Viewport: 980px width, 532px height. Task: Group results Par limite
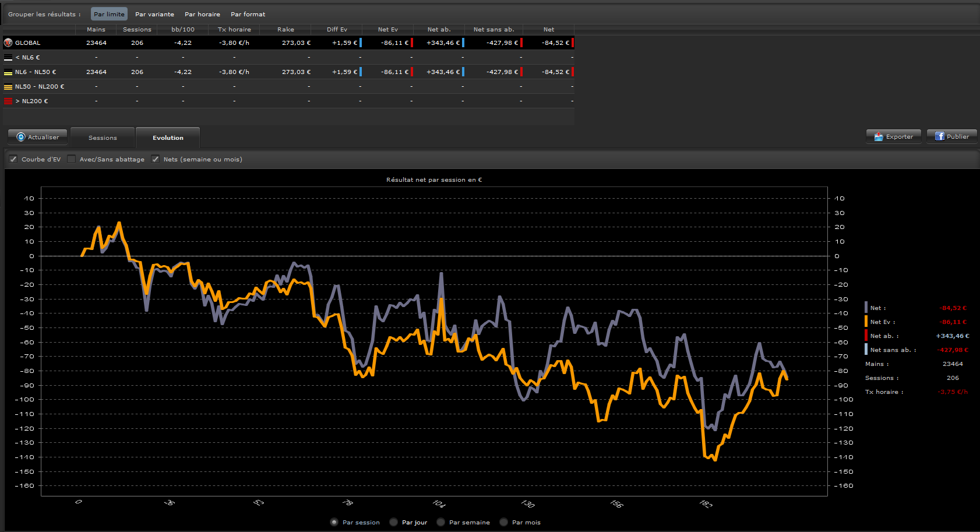pos(109,14)
